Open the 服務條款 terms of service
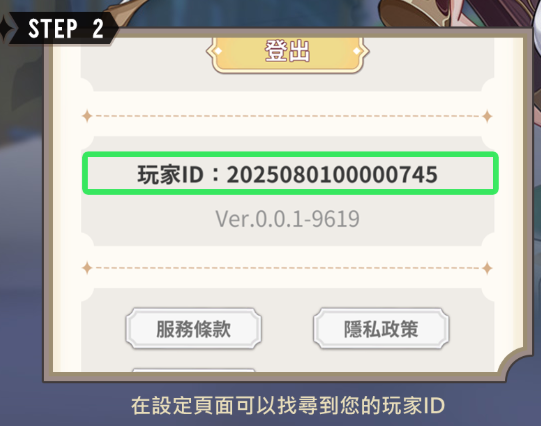 click(194, 329)
